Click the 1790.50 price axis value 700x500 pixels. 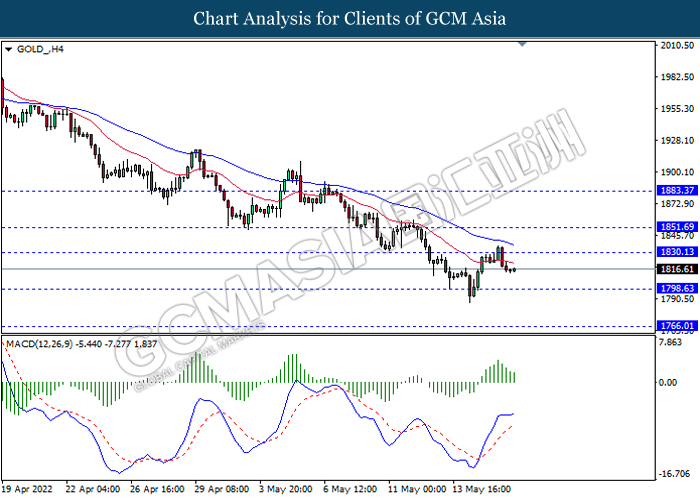tap(677, 298)
